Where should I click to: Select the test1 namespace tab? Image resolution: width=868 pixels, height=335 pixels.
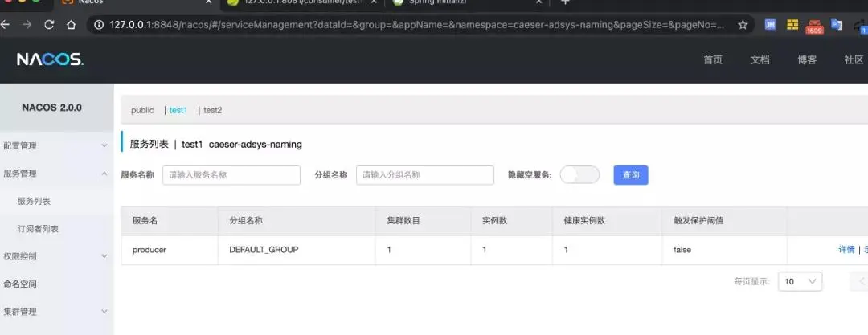click(178, 110)
